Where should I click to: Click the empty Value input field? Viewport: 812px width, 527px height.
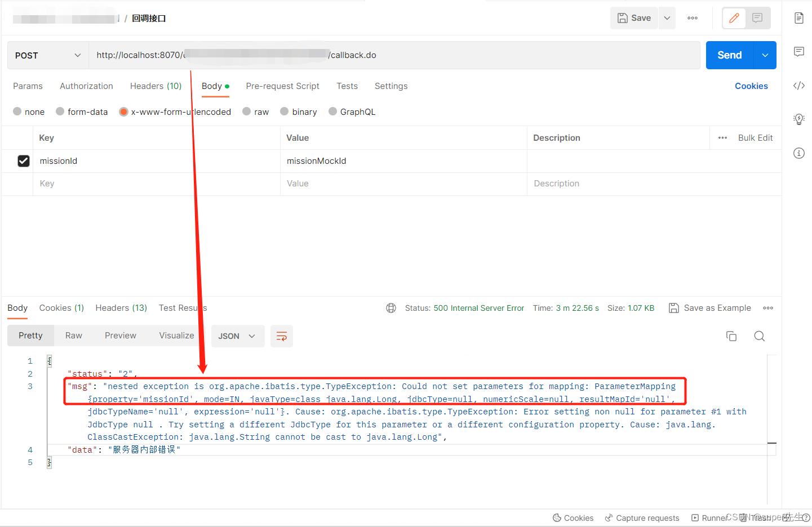click(403, 184)
